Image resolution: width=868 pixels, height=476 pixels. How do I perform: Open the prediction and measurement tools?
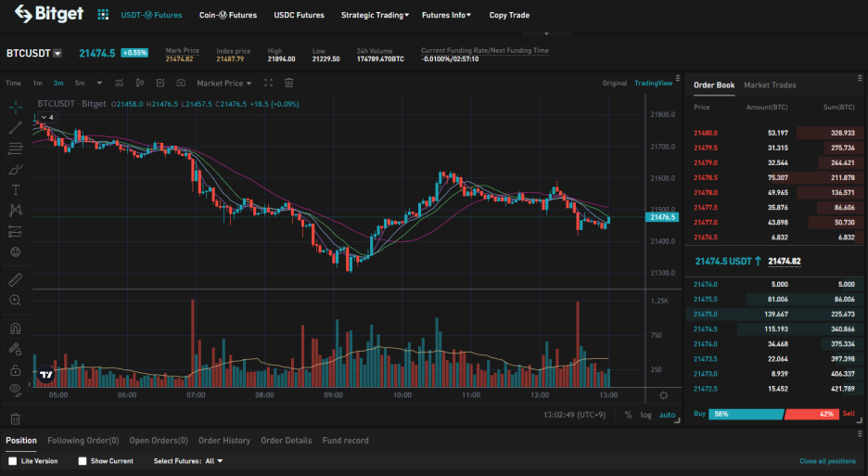click(x=16, y=232)
